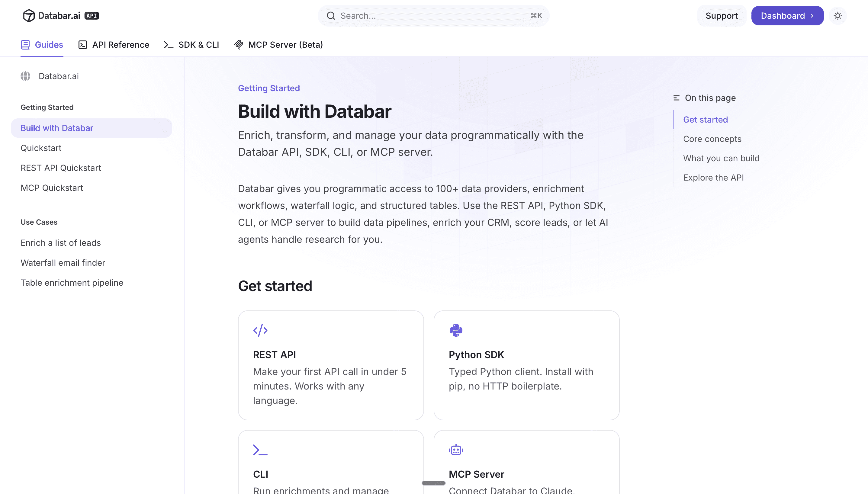Click the MCP Server robot icon
Screen dimensions: 868x494
point(456,450)
